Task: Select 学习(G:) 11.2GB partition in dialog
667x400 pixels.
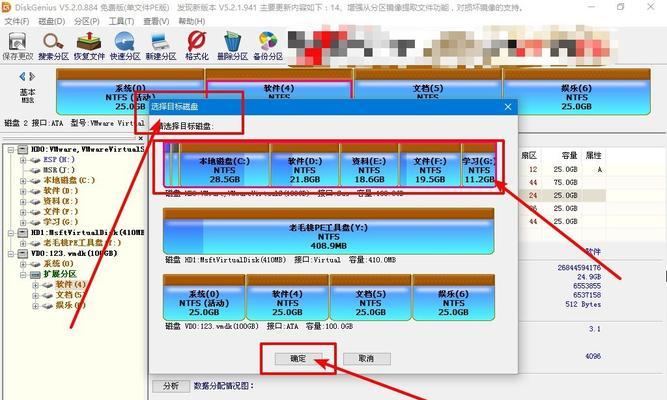Action: pos(479,166)
